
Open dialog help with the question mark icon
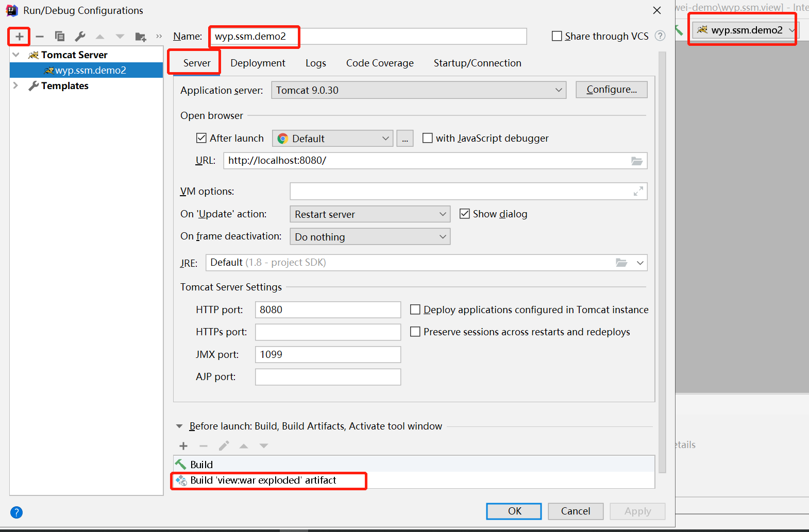pos(16,512)
